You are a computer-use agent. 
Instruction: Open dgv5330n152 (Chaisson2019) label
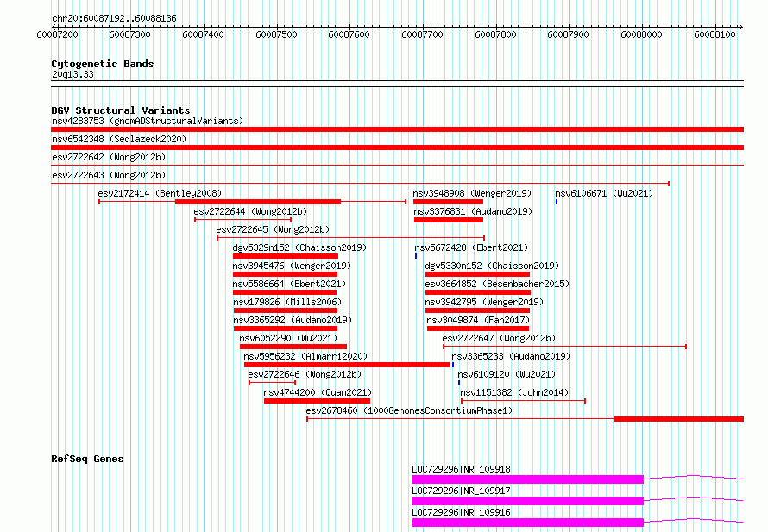pos(492,266)
